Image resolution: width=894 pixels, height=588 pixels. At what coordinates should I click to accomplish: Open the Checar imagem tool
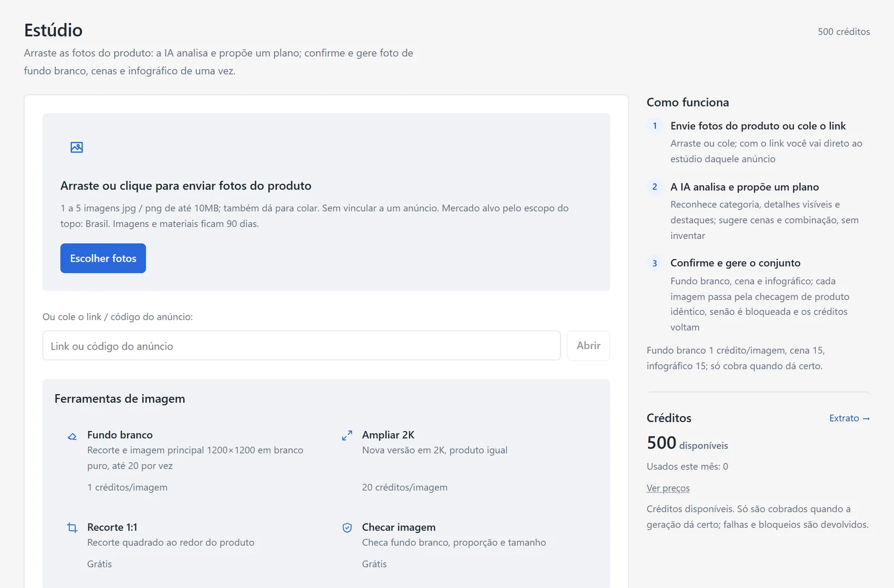[464, 544]
